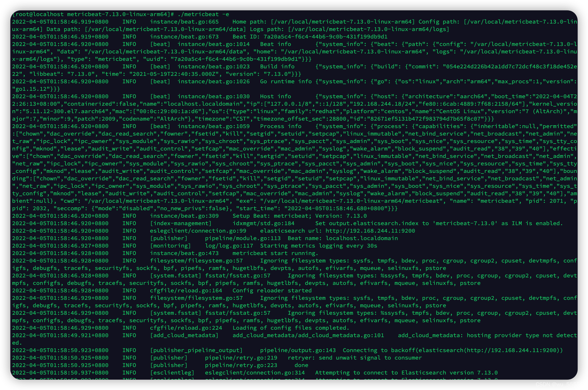Click 'Loading of config files completed.' line
This screenshot has width=588, height=390.
(x=291, y=328)
